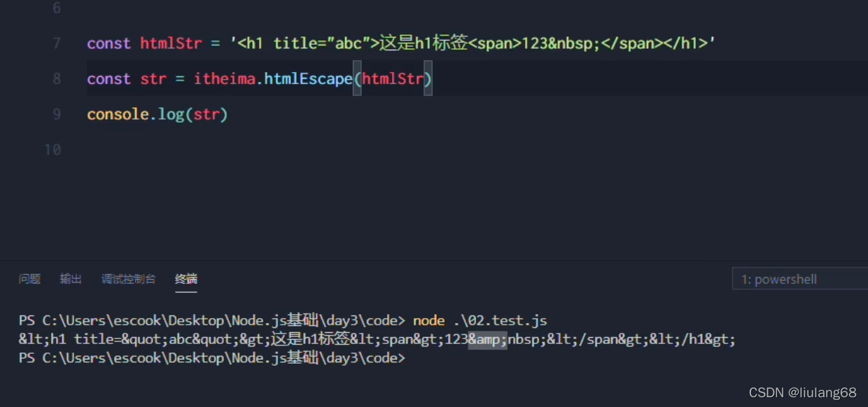868x407 pixels.
Task: Open the 调试控制台 tab
Action: (128, 279)
